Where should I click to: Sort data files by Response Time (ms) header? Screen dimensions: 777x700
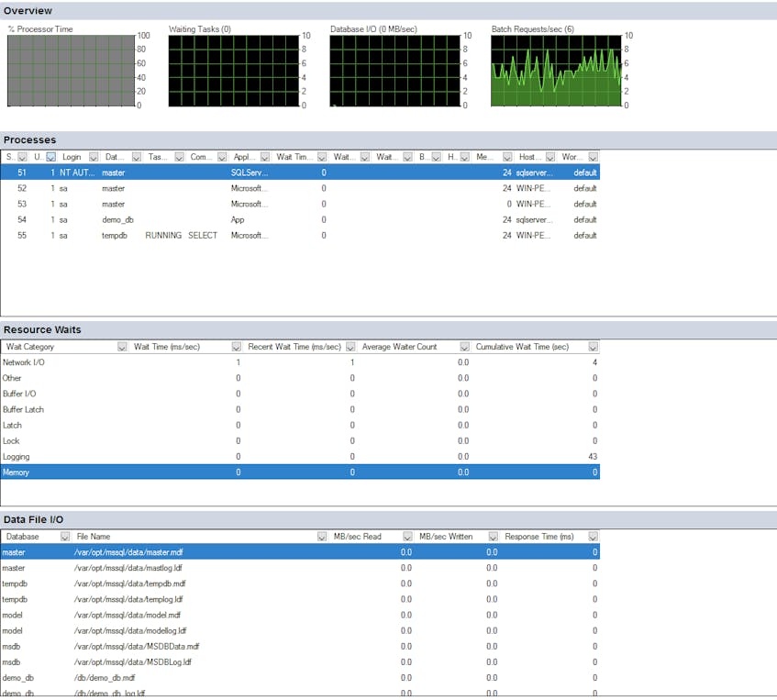539,537
